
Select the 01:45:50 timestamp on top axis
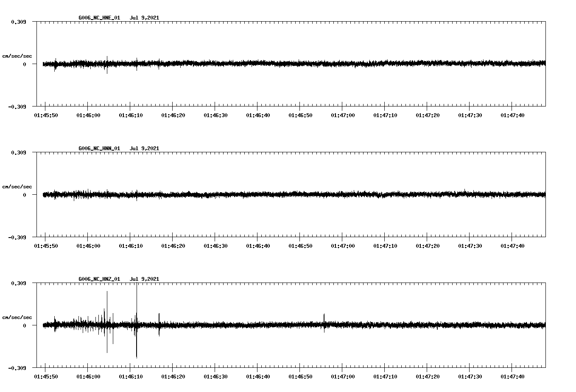click(x=47, y=115)
